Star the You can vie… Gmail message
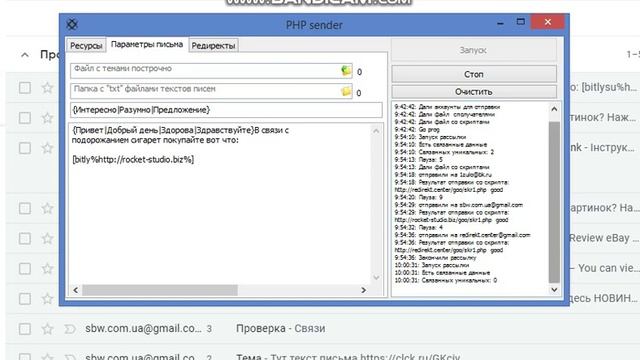Viewport: 640px width, 360px height. 47,268
